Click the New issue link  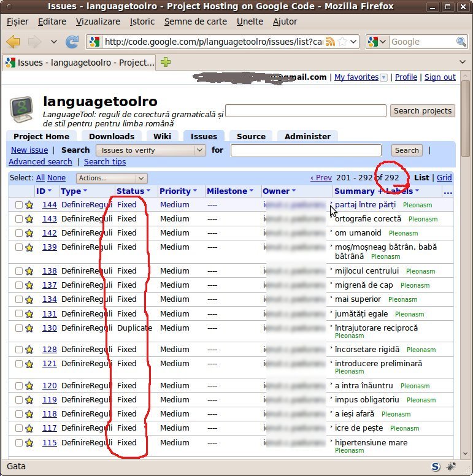[29, 150]
